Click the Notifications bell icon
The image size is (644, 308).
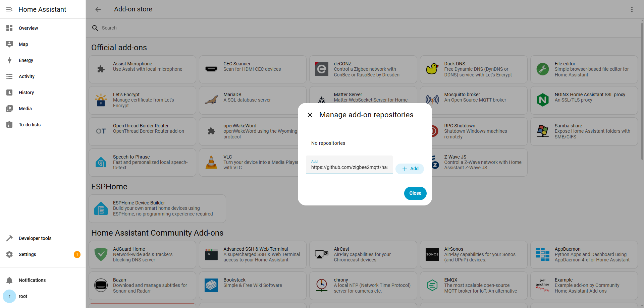(x=9, y=280)
